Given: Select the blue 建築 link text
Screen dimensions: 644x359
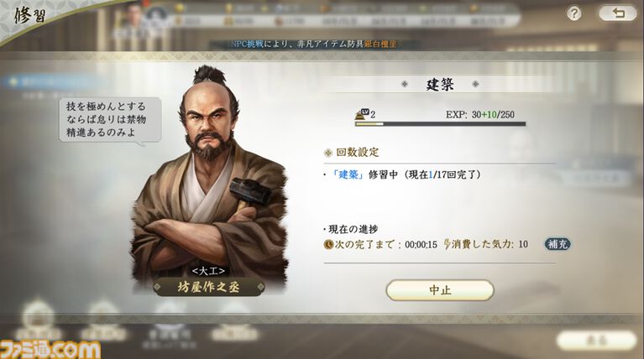Looking at the screenshot, I should pos(348,174).
